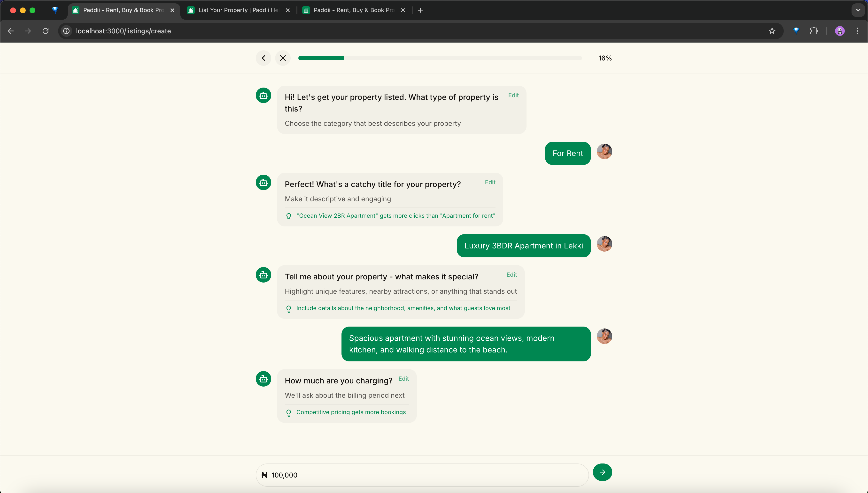Switch to the third Paddii browser tab
Screen dimensions: 868x493
tap(354, 10)
